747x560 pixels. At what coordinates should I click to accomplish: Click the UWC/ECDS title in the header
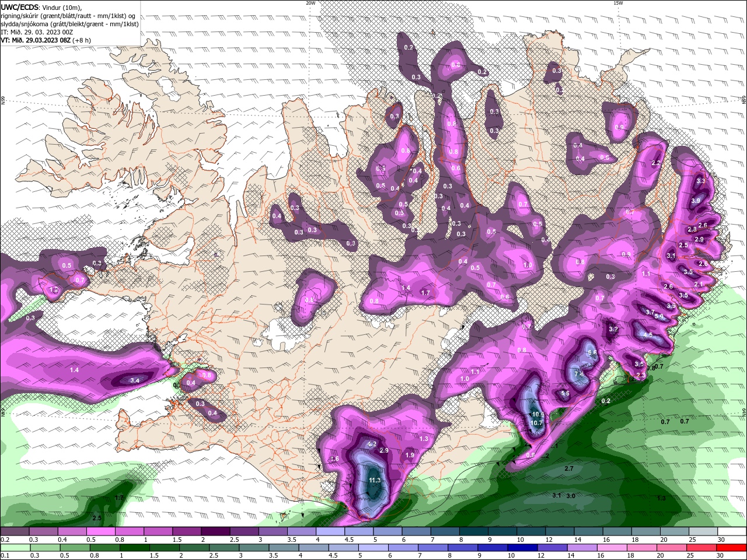(20, 7)
